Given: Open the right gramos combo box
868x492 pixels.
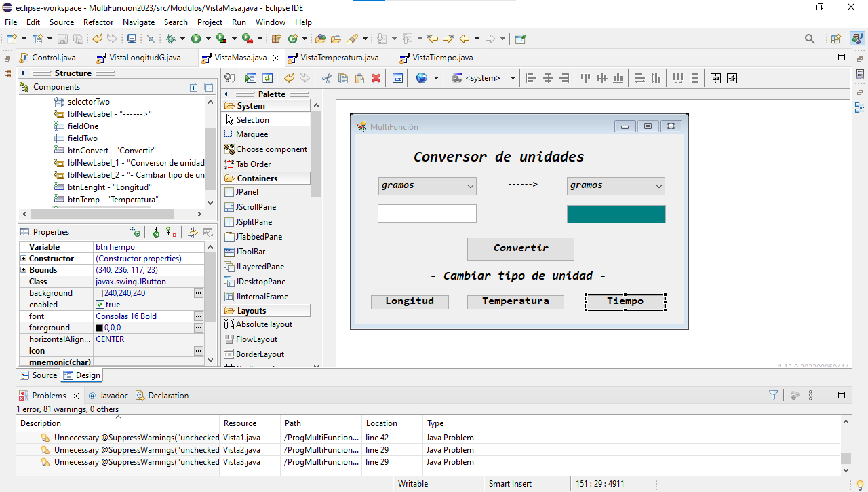Looking at the screenshot, I should point(616,186).
